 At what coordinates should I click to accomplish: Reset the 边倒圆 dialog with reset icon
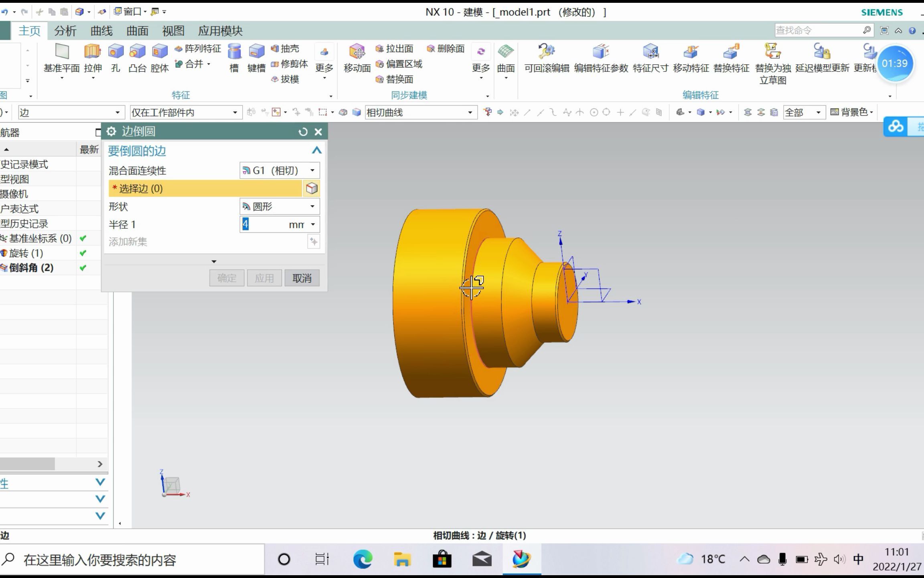tap(303, 132)
